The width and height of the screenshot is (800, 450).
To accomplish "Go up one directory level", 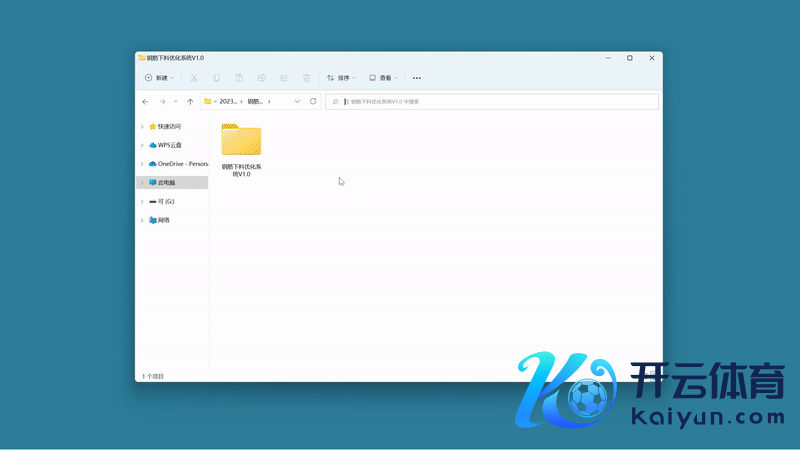I will click(x=190, y=101).
